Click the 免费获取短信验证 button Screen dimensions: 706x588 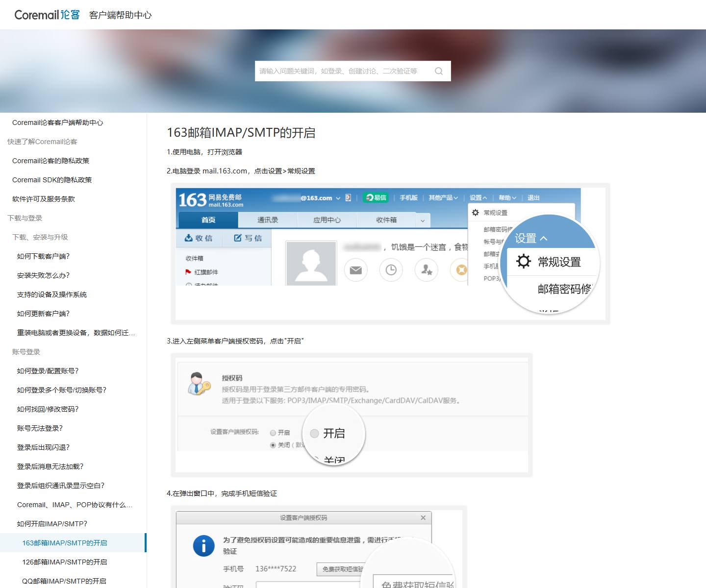pos(343,569)
